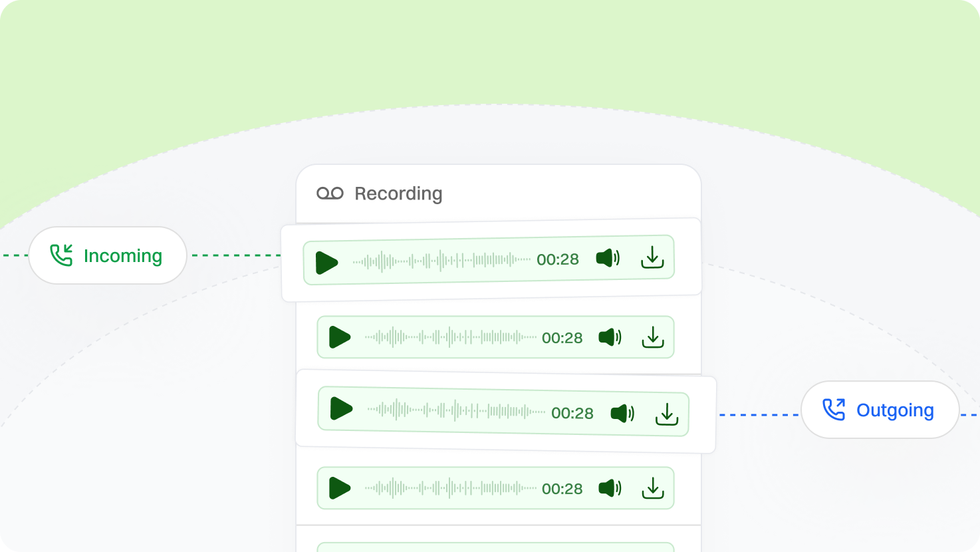Click the Incoming call pill
Viewport: 980px width, 552px height.
[108, 255]
